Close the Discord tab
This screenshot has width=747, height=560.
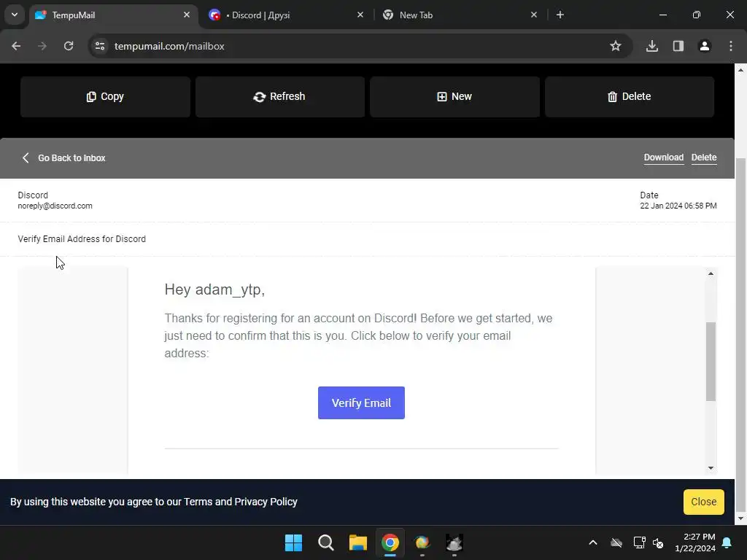[360, 15]
